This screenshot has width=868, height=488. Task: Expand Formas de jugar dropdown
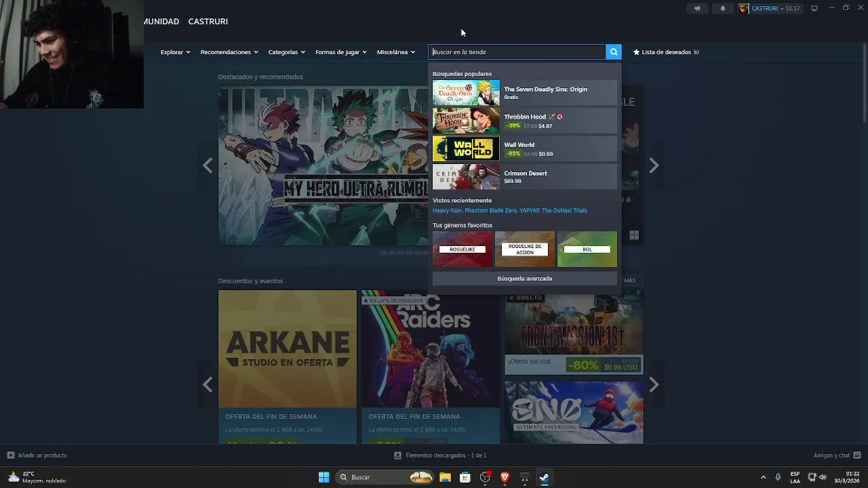tap(340, 52)
